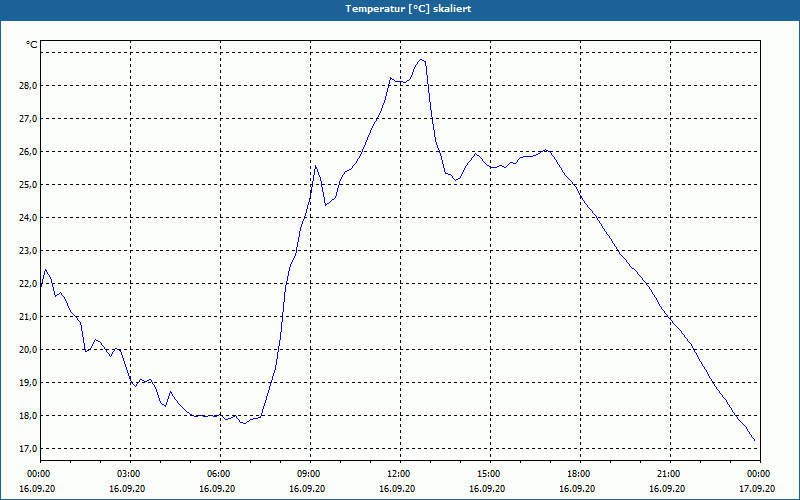Click the °C unit label on y-axis

click(32, 45)
